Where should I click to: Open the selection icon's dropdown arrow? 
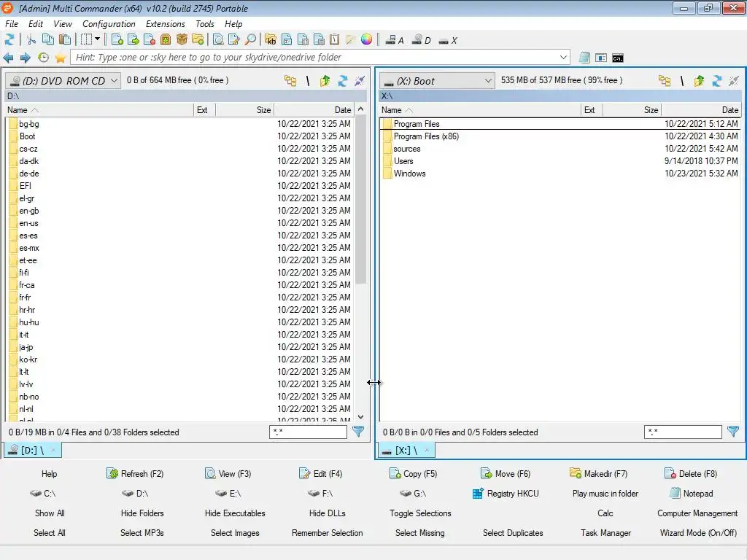(x=97, y=39)
